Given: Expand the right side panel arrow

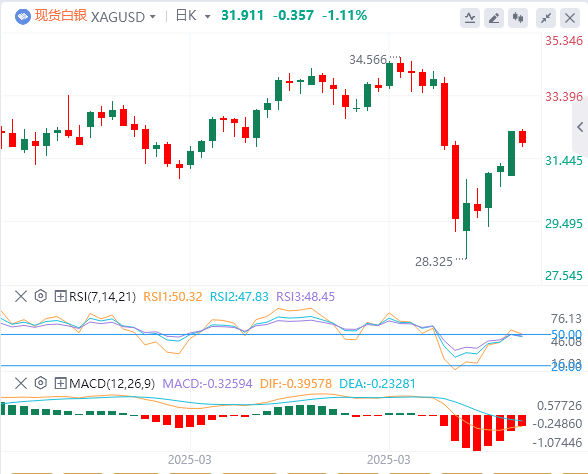Looking at the screenshot, I should point(580,127).
